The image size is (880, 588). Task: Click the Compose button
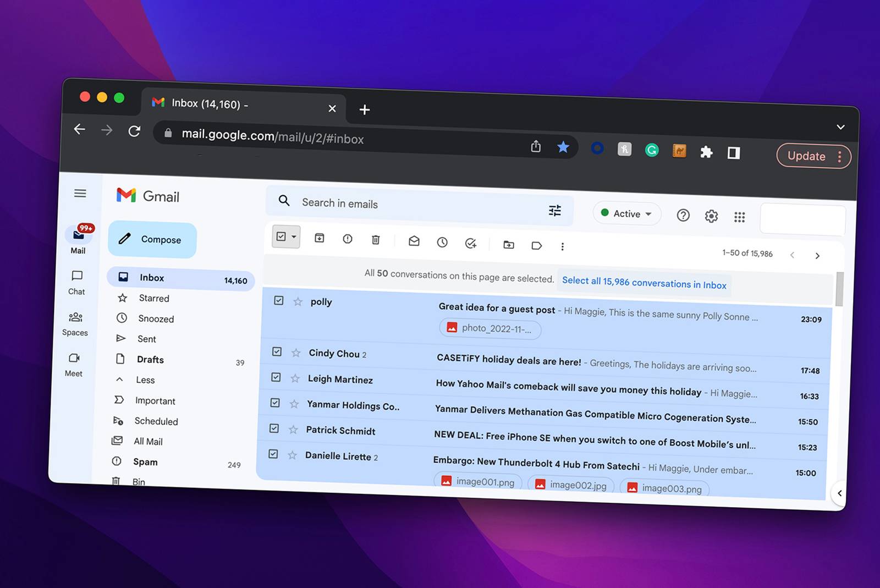tap(152, 239)
